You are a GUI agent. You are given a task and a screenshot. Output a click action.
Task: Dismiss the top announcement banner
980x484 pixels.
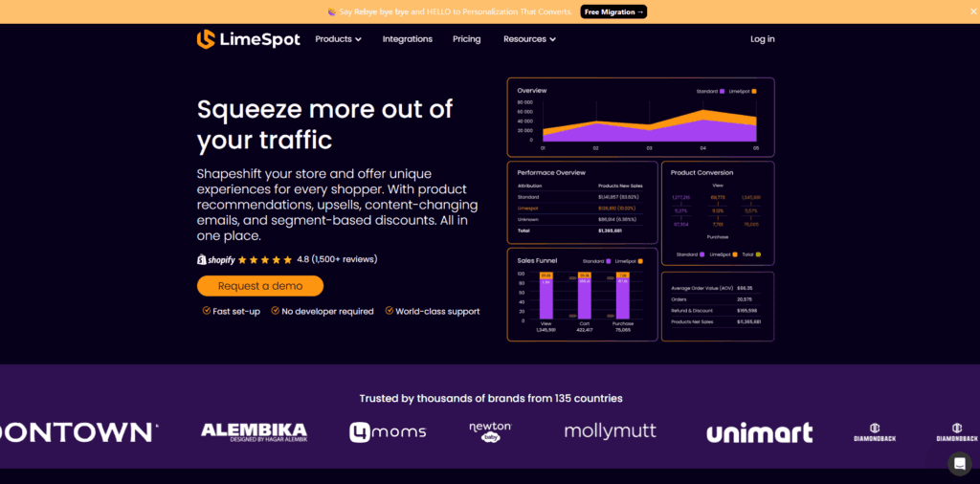pos(972,11)
